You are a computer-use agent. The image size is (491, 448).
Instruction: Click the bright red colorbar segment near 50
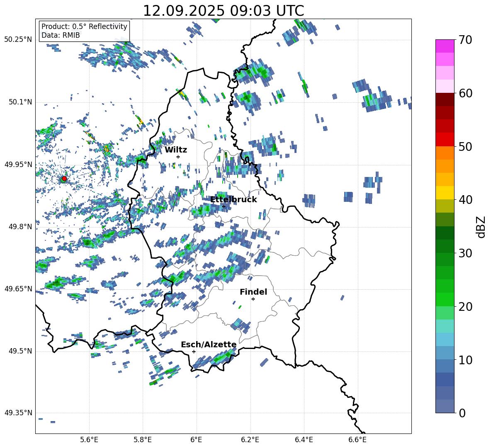445,140
